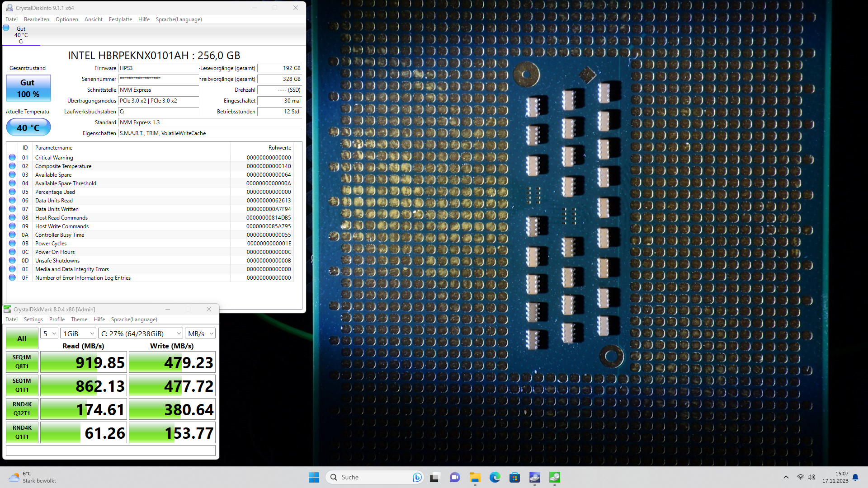This screenshot has width=868, height=488.
Task: Click the Power On Hours status circle
Action: coord(12,252)
